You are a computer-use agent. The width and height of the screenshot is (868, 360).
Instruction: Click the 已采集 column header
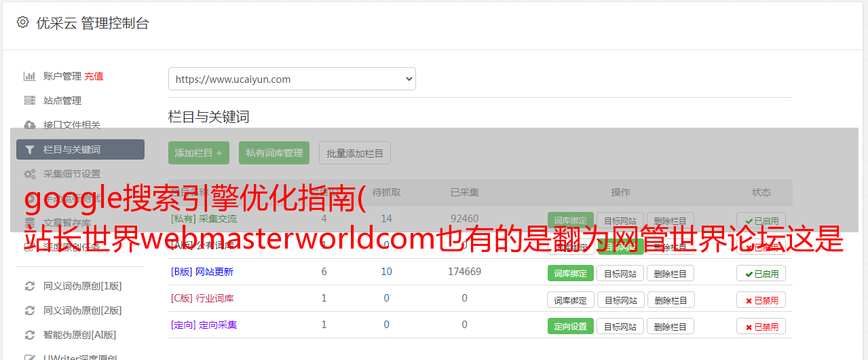tap(465, 192)
